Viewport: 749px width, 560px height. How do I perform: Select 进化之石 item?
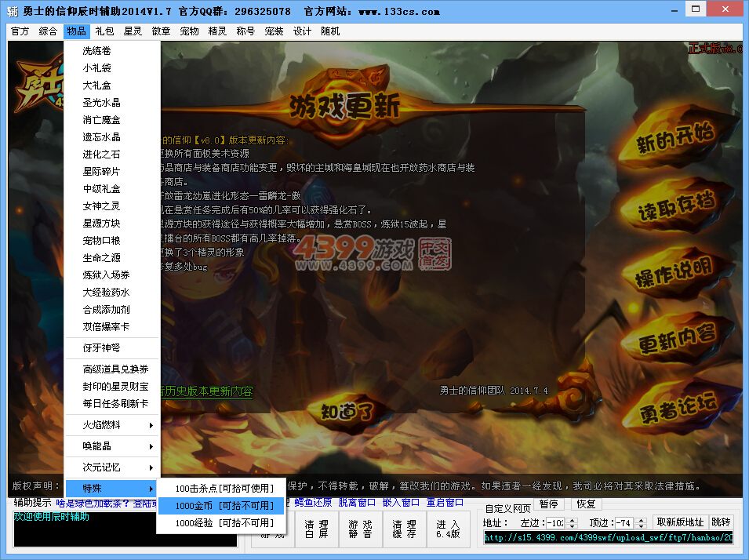click(112, 154)
